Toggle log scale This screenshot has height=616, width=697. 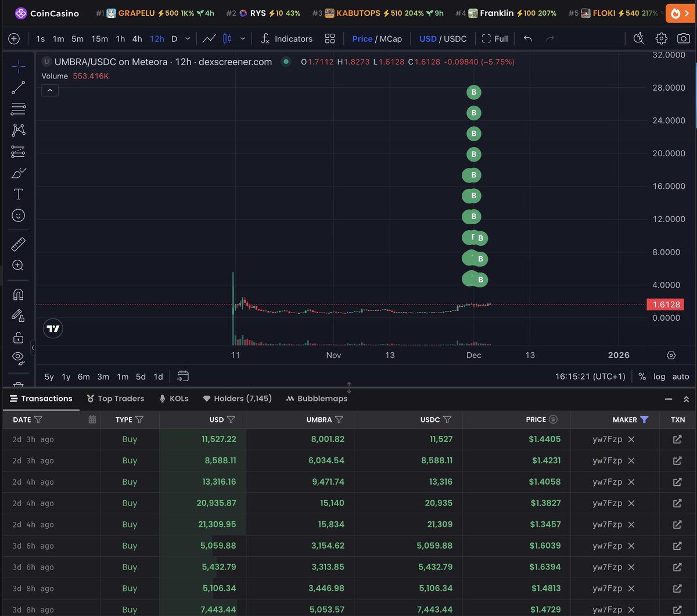click(x=659, y=377)
